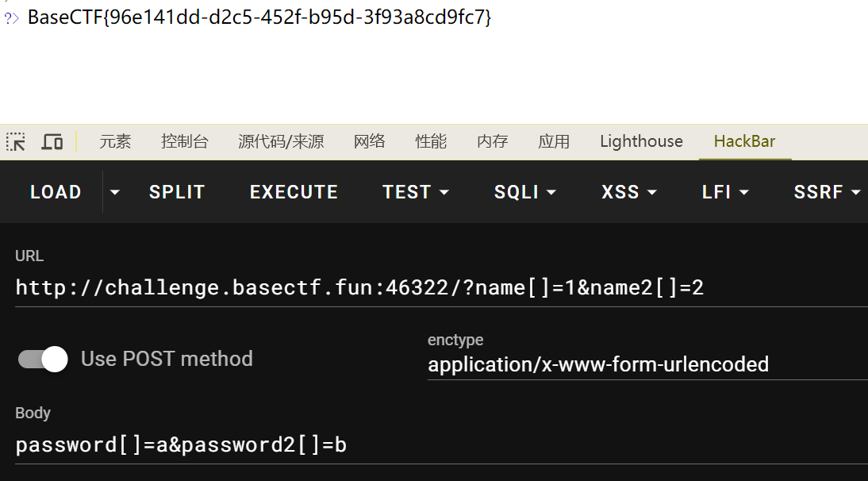The image size is (868, 481).
Task: Expand the XSS payload menu
Action: click(629, 192)
